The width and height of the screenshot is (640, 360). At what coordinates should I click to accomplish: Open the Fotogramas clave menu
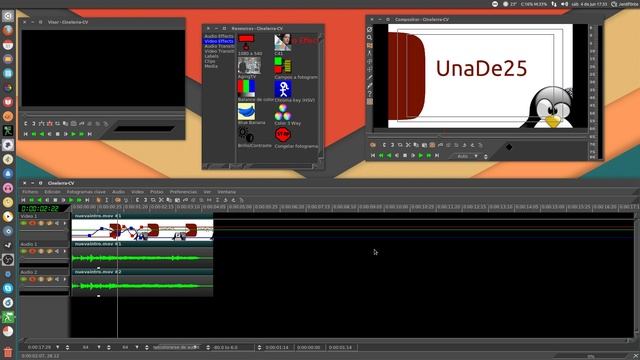pyautogui.click(x=86, y=192)
